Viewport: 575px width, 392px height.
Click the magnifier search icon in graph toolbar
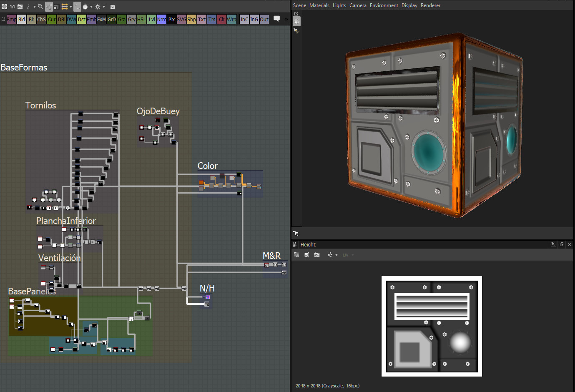point(40,6)
